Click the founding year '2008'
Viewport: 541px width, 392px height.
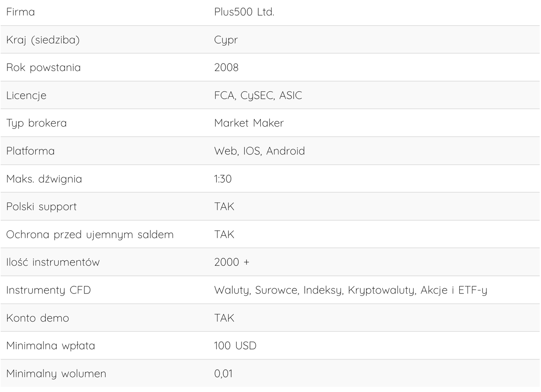226,67
